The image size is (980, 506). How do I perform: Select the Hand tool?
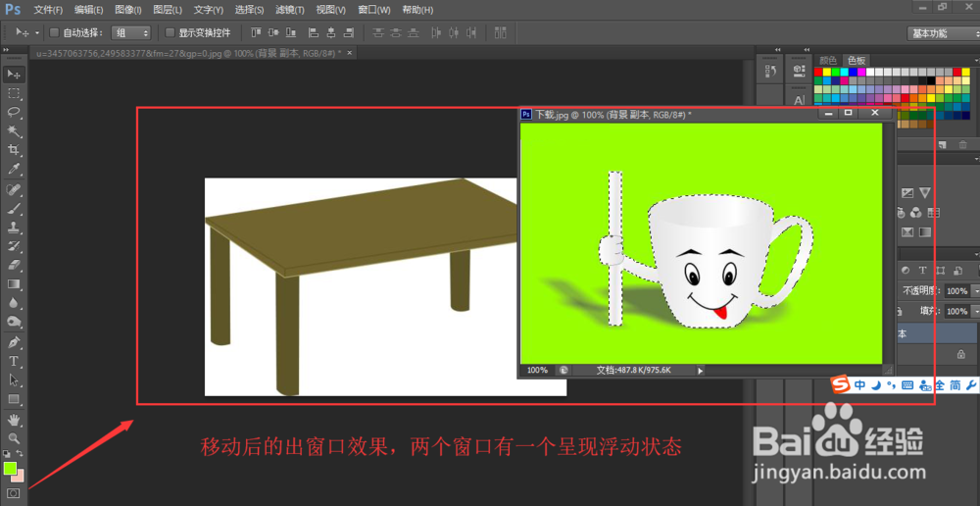(x=14, y=419)
